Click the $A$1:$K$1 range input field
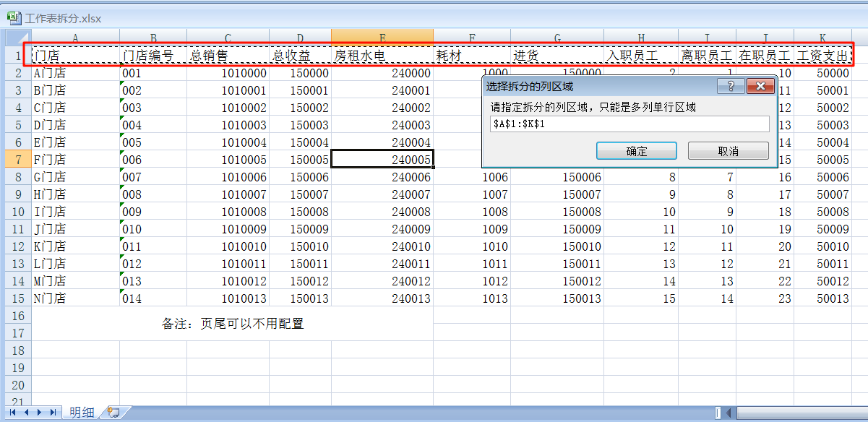Viewport: 868px width, 422px height. pos(629,124)
